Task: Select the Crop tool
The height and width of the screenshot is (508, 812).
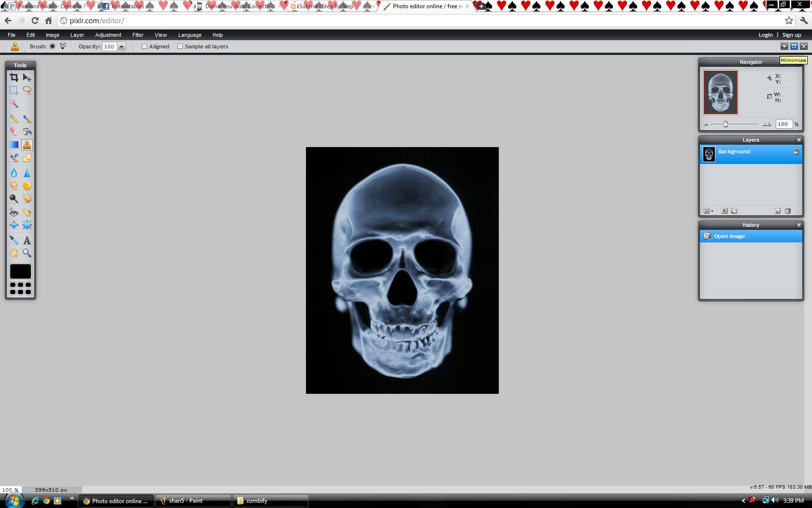Action: (x=14, y=77)
